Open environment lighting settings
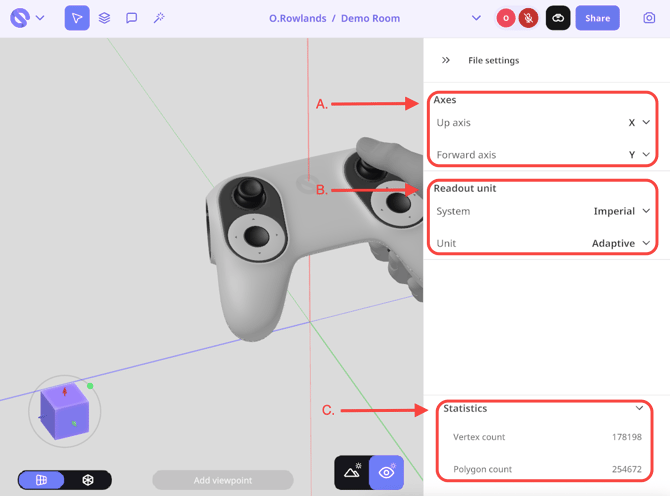The width and height of the screenshot is (670, 496). click(353, 473)
